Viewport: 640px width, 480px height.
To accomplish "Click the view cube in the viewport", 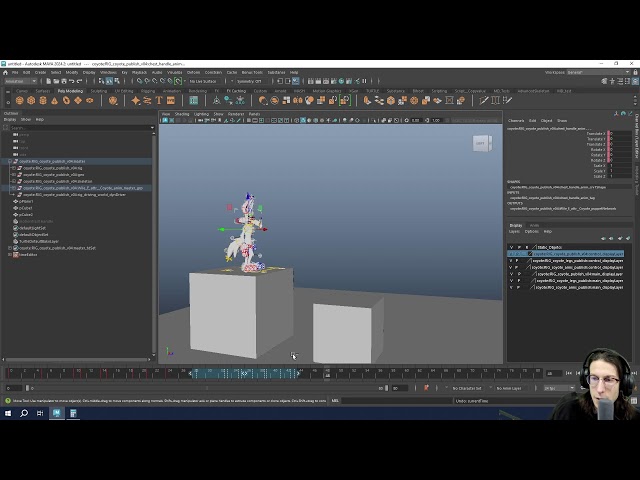I will coord(482,143).
